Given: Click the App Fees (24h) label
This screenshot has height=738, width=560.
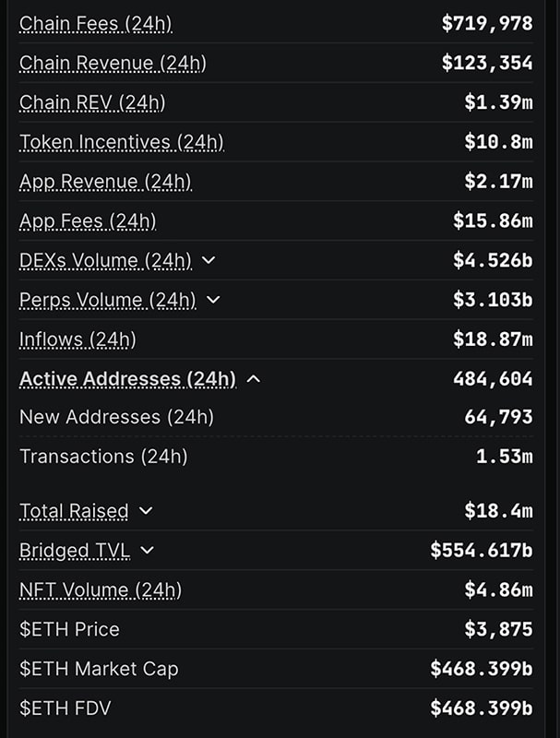Looking at the screenshot, I should [88, 221].
